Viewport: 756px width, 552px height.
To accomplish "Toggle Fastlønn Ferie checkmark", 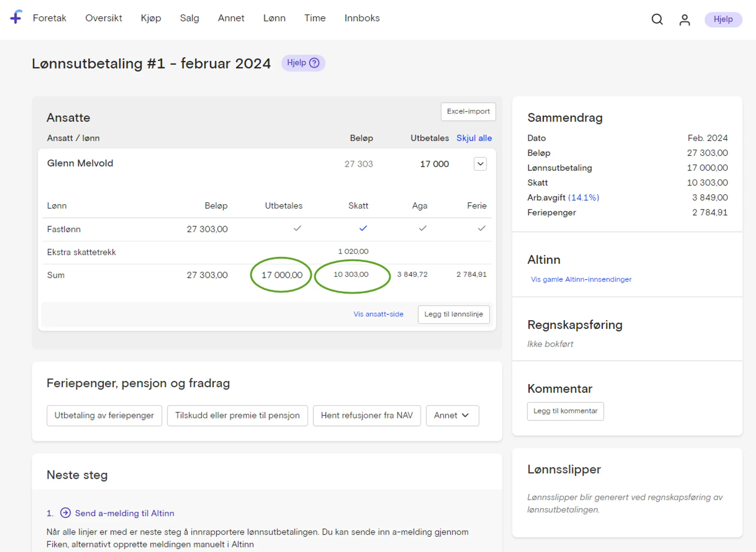I will pyautogui.click(x=481, y=228).
